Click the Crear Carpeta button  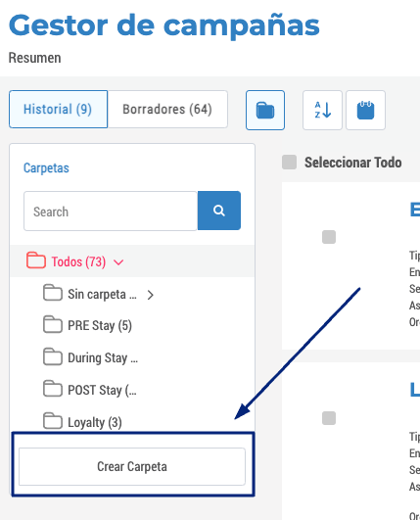(x=132, y=466)
